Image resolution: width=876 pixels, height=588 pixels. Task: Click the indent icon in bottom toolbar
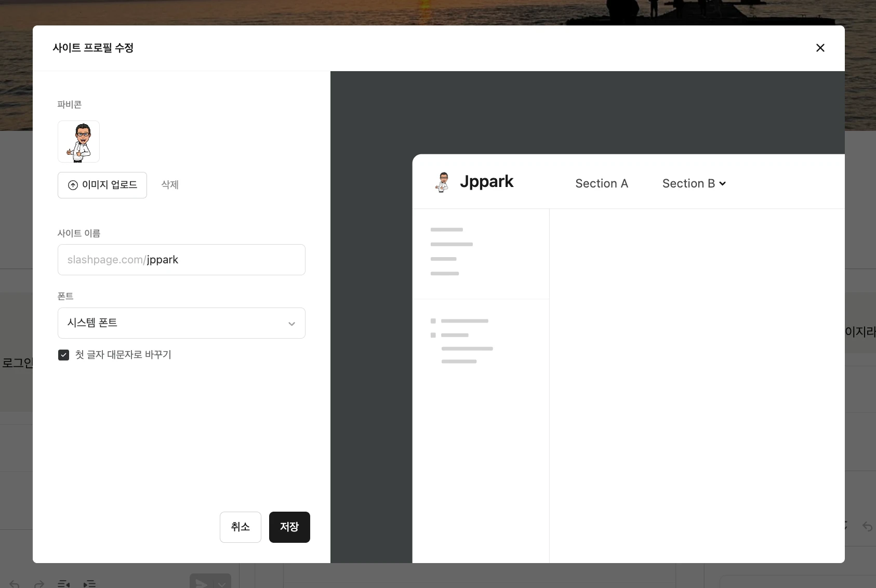(x=89, y=584)
